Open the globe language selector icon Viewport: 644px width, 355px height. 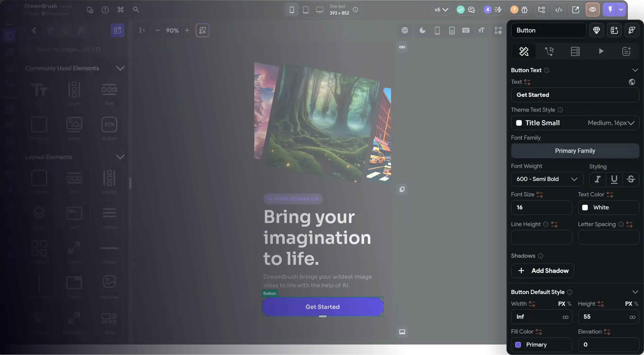point(405,31)
